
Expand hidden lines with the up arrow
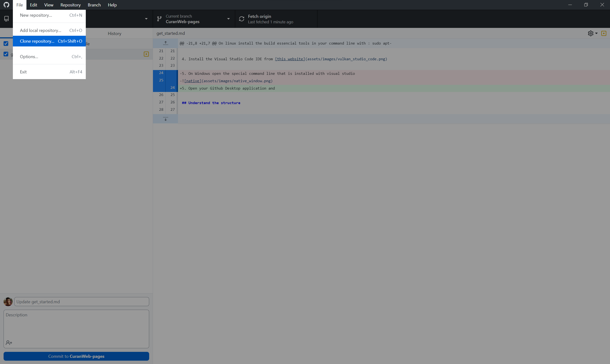165,43
